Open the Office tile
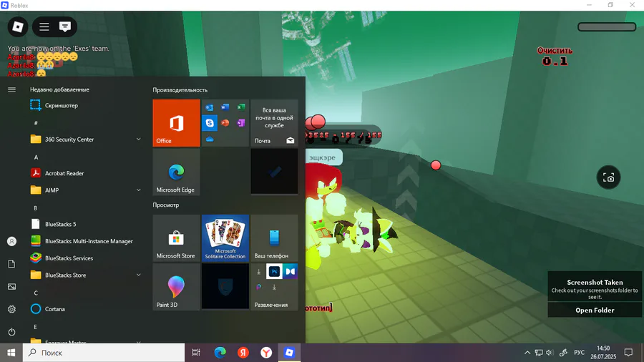The width and height of the screenshot is (644, 362). (x=176, y=123)
